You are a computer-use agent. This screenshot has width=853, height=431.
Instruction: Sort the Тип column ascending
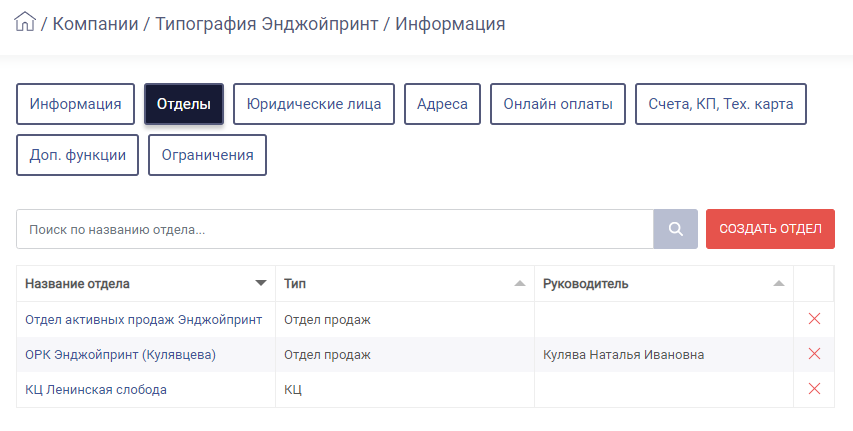click(x=520, y=283)
